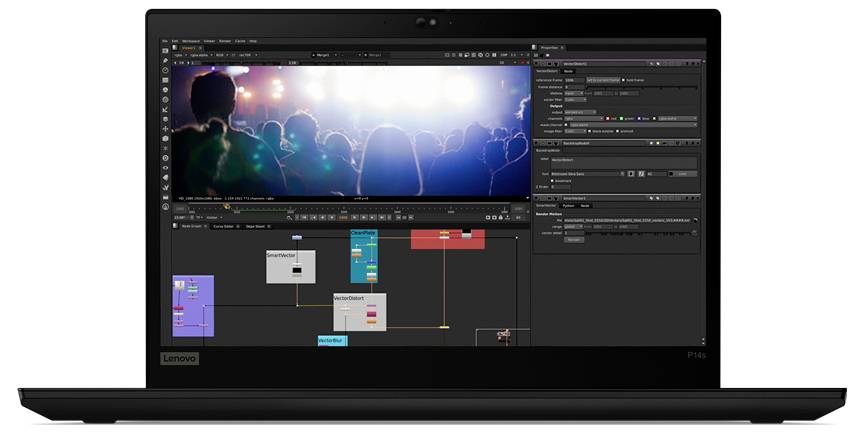Click the frame distance slider
Viewport: 864px width, 433px height.
pyautogui.click(x=642, y=88)
